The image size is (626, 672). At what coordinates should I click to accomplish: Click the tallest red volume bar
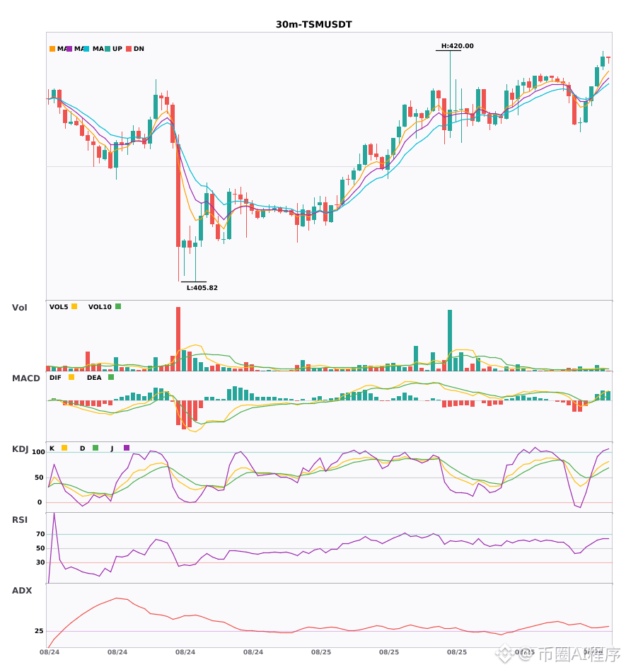[x=178, y=339]
